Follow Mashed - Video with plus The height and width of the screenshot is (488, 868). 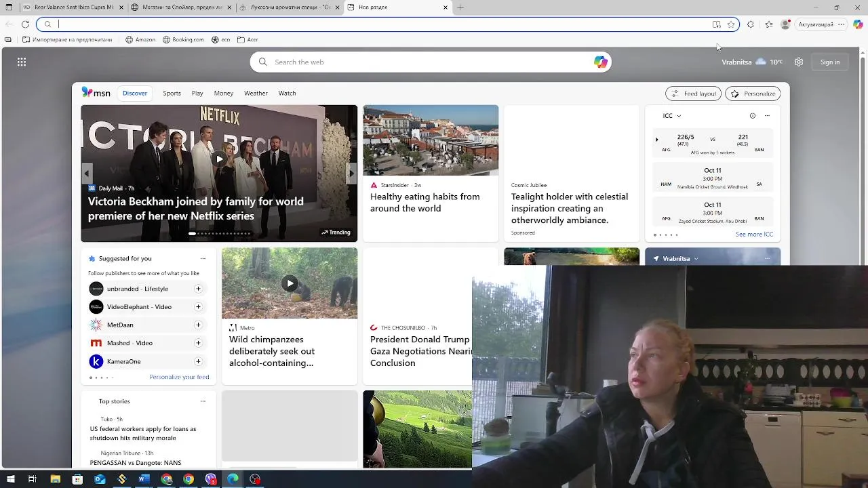[x=198, y=343]
